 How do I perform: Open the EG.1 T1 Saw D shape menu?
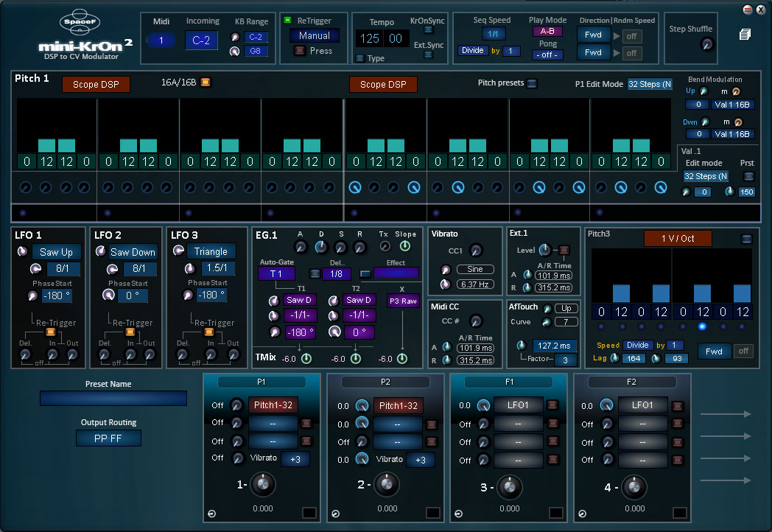[x=299, y=300]
